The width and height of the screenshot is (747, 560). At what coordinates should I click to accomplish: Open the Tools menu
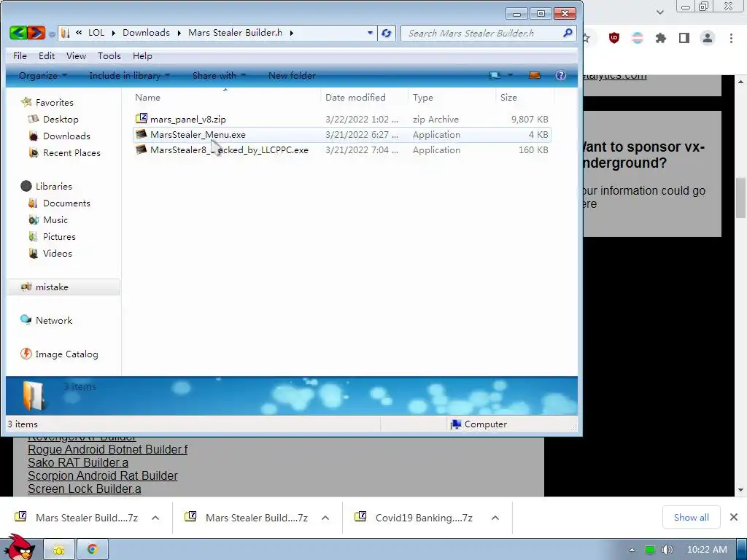click(109, 55)
